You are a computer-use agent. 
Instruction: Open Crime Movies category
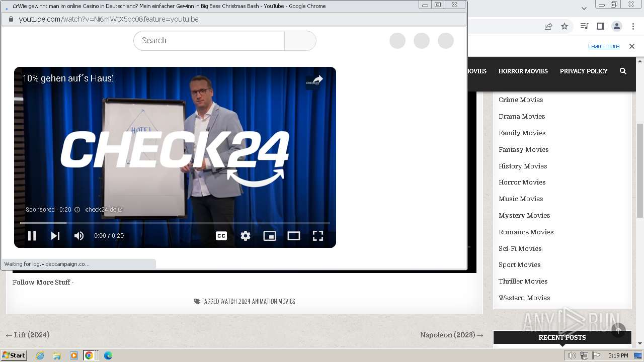click(521, 100)
